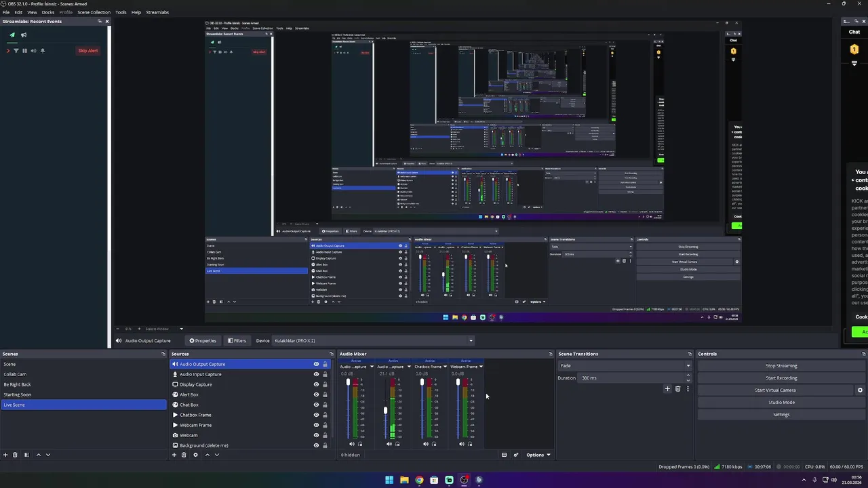This screenshot has height=488, width=868.
Task: Click Streamlabs megaphone icon
Action: click(x=24, y=35)
